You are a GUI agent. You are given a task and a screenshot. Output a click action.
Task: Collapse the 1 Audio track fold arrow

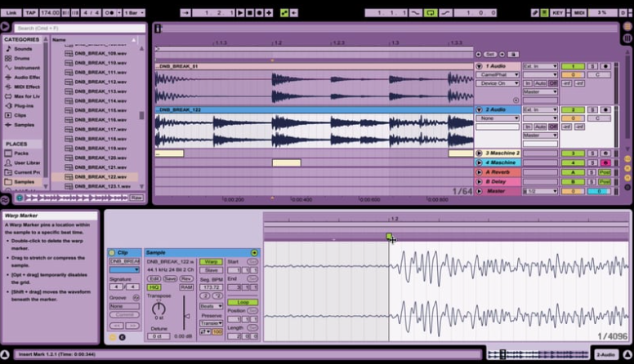[479, 66]
